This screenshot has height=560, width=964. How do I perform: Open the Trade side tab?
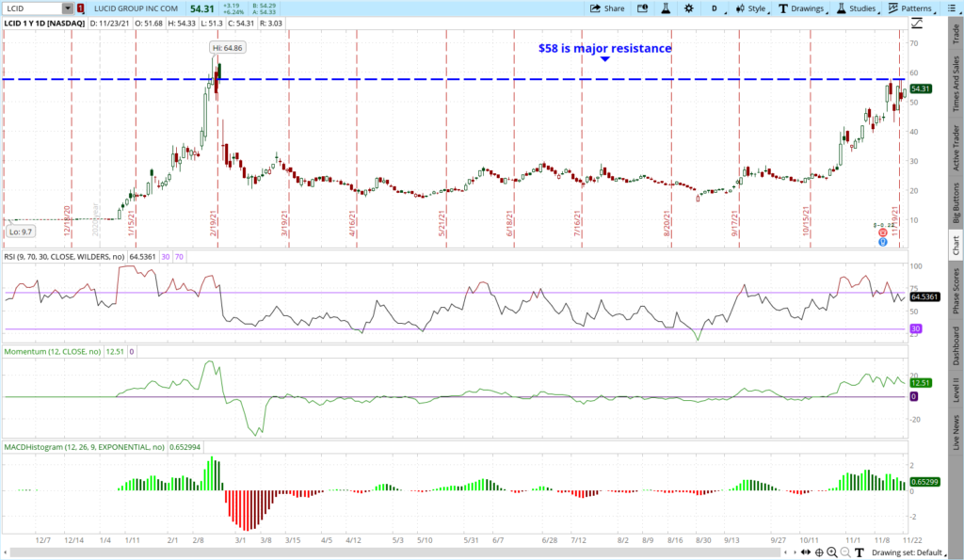[x=956, y=35]
